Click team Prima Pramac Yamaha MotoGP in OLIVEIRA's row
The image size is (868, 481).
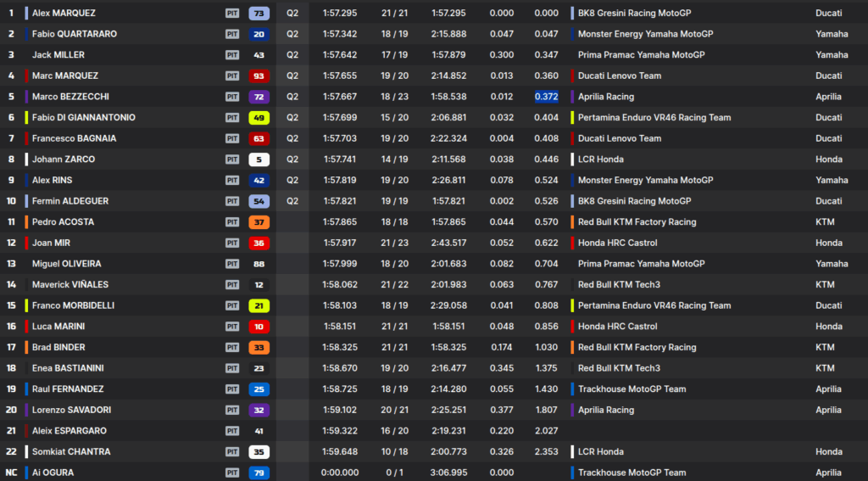[x=641, y=264]
